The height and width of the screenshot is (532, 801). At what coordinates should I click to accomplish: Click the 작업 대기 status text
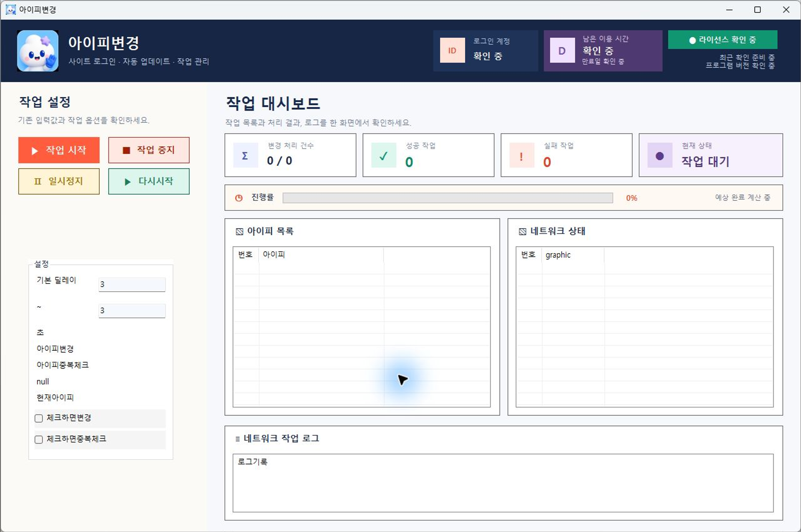(705, 161)
